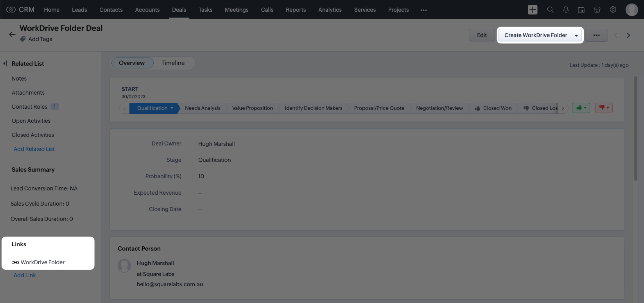Viewport: 644px width, 303px height.
Task: Open the search magnifier icon
Action: [x=550, y=10]
